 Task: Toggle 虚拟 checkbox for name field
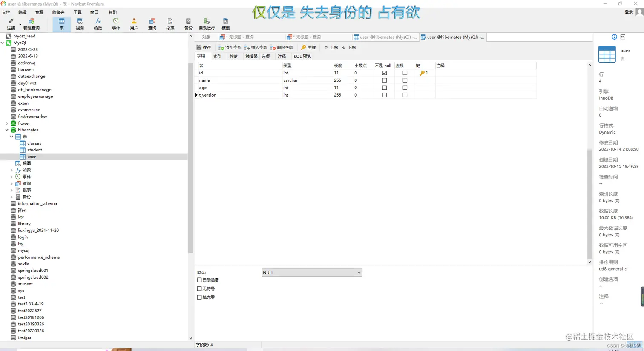tap(405, 80)
